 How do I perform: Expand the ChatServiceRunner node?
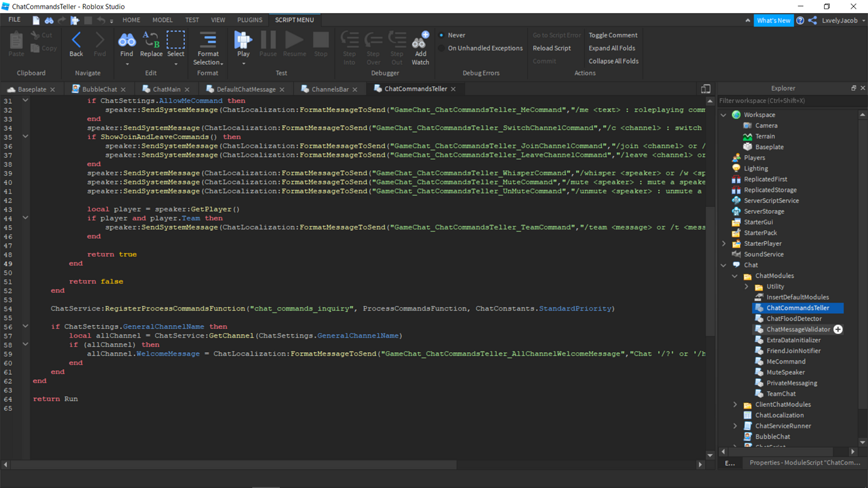click(735, 426)
